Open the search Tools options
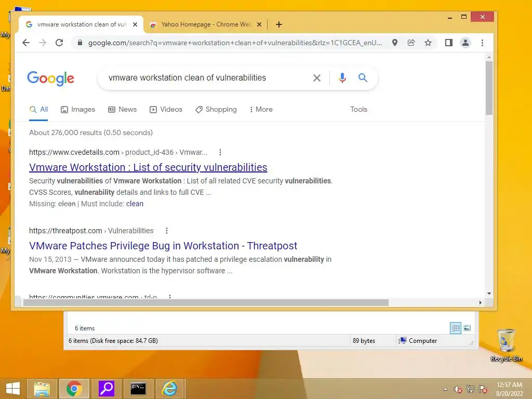 [358, 109]
